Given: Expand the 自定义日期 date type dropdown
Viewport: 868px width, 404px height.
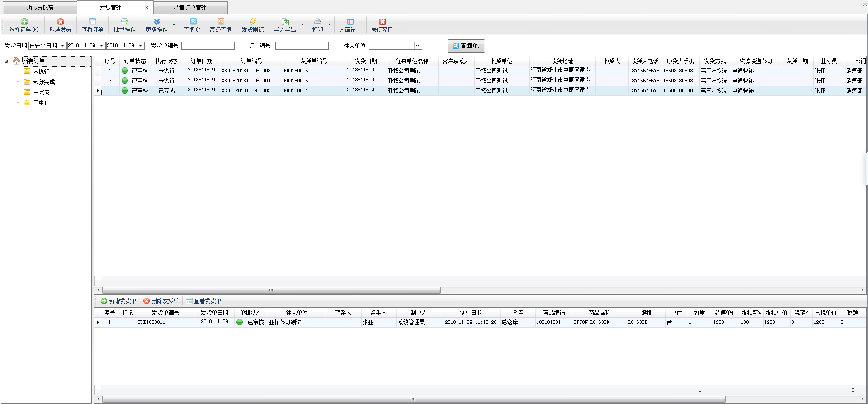Looking at the screenshot, I should point(63,46).
